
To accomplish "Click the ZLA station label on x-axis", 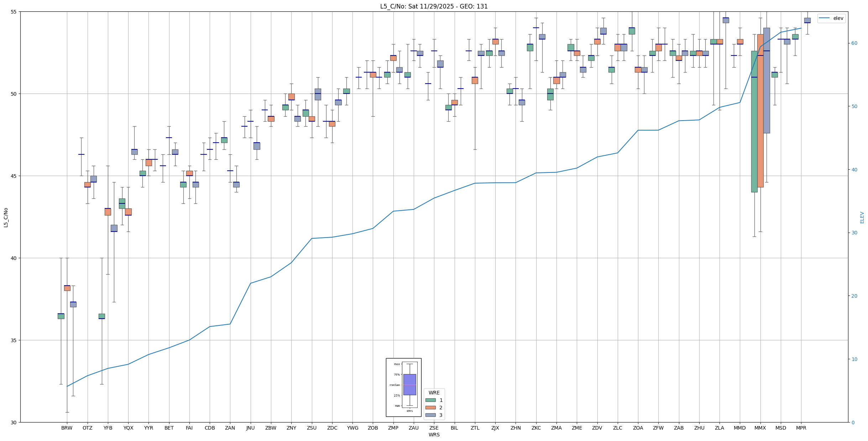I will tap(719, 428).
